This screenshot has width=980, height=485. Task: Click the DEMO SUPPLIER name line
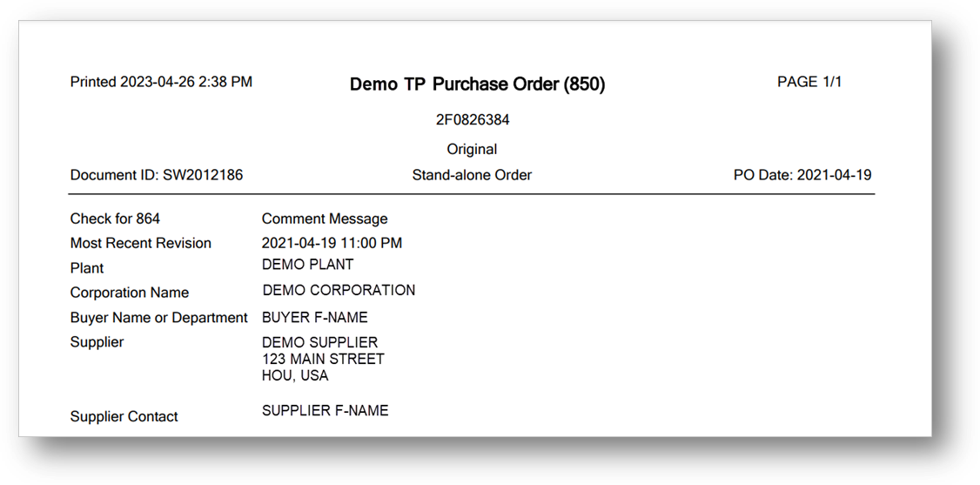pos(319,342)
